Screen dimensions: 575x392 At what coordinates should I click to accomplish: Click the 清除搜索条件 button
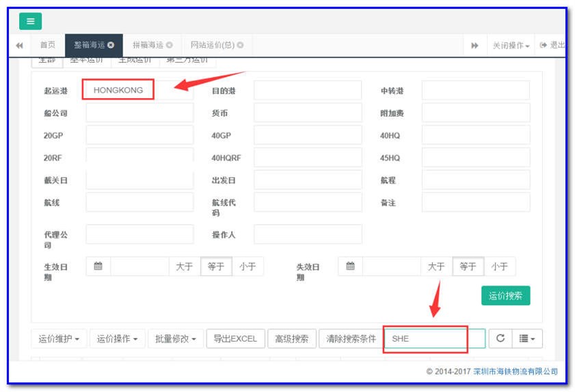[x=351, y=339]
